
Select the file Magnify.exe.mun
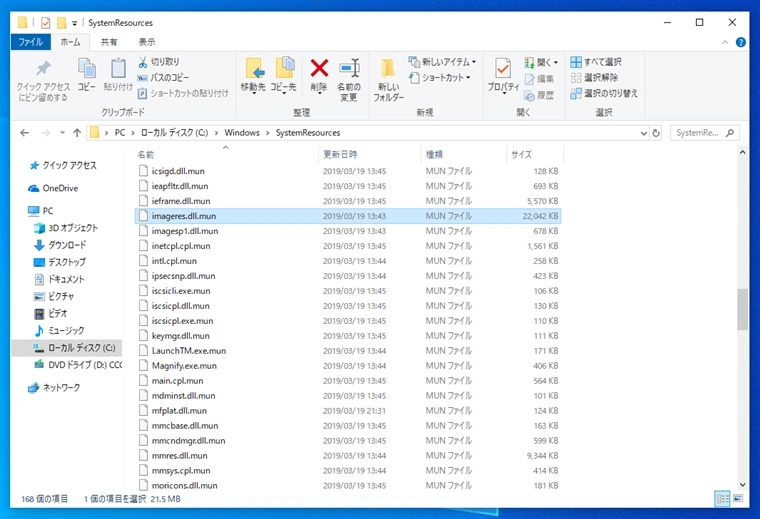coord(348,366)
